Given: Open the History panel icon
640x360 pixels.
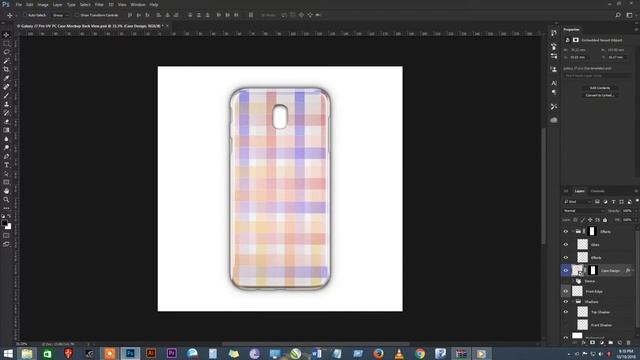Looking at the screenshot, I should click(553, 33).
